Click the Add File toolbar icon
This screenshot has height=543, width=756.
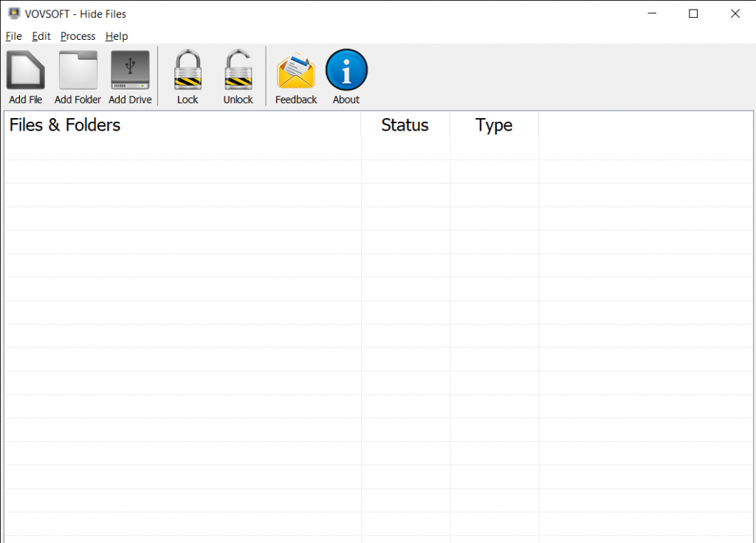(x=26, y=70)
